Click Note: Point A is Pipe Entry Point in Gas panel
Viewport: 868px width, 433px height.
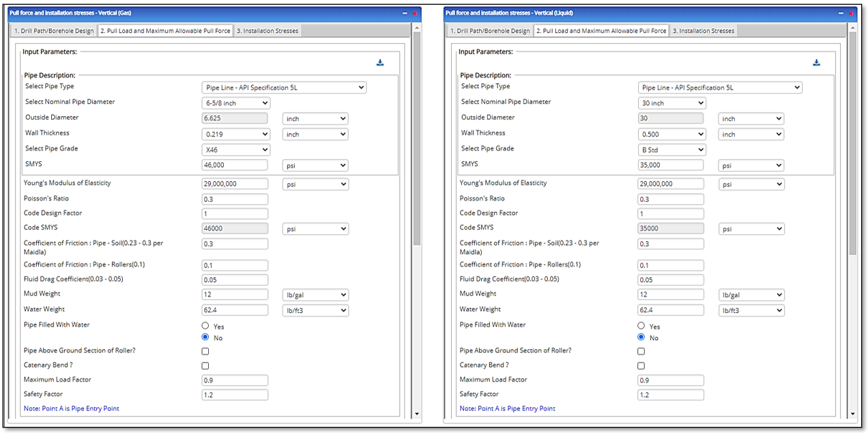72,408
